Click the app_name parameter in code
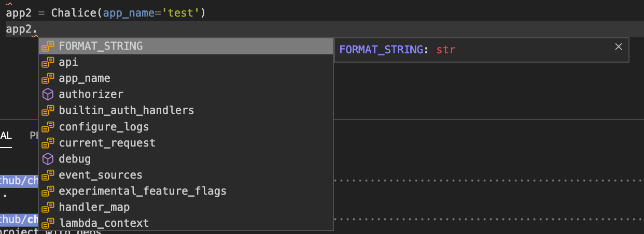Viewport: 644px width, 234px height. [129, 12]
